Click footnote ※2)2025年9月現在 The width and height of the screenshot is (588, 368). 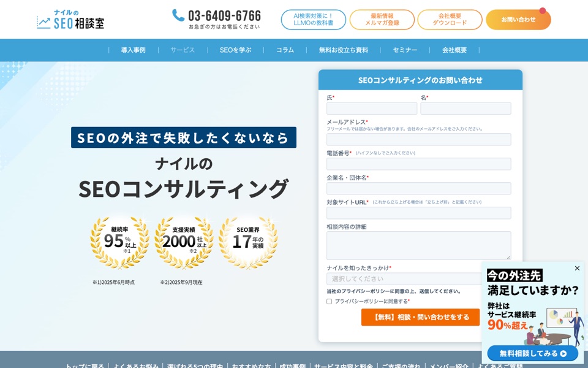[181, 282]
